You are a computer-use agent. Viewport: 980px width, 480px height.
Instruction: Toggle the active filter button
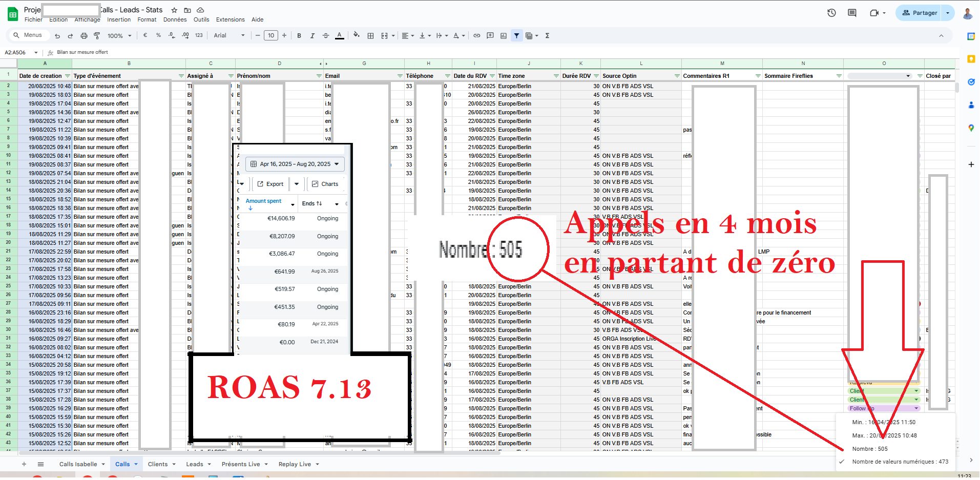click(x=516, y=35)
